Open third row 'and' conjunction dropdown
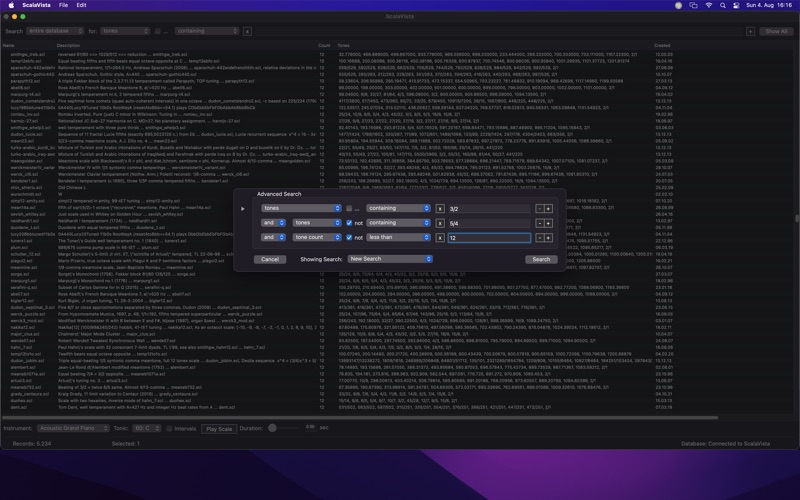This screenshot has width=800, height=500. point(273,237)
